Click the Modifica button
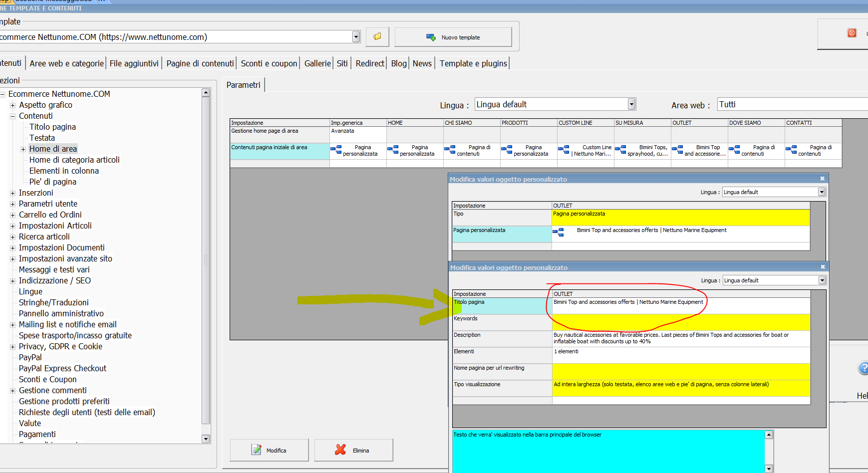868x473 pixels. pyautogui.click(x=269, y=450)
